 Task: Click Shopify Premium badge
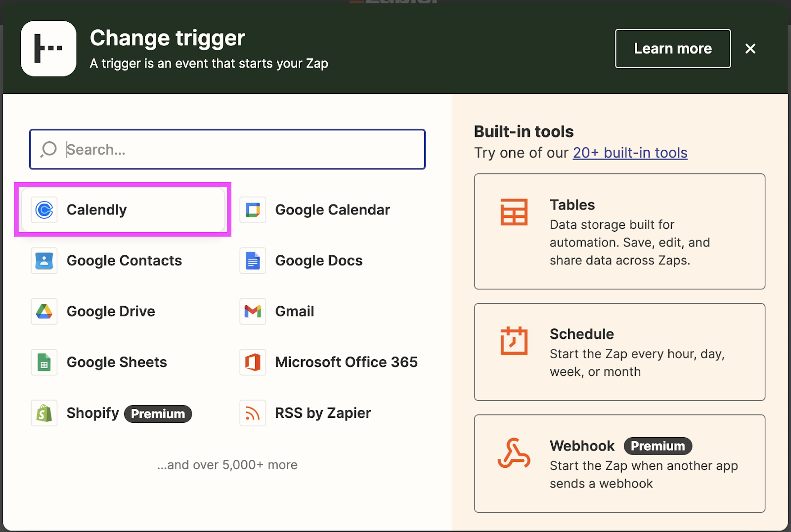coord(158,414)
